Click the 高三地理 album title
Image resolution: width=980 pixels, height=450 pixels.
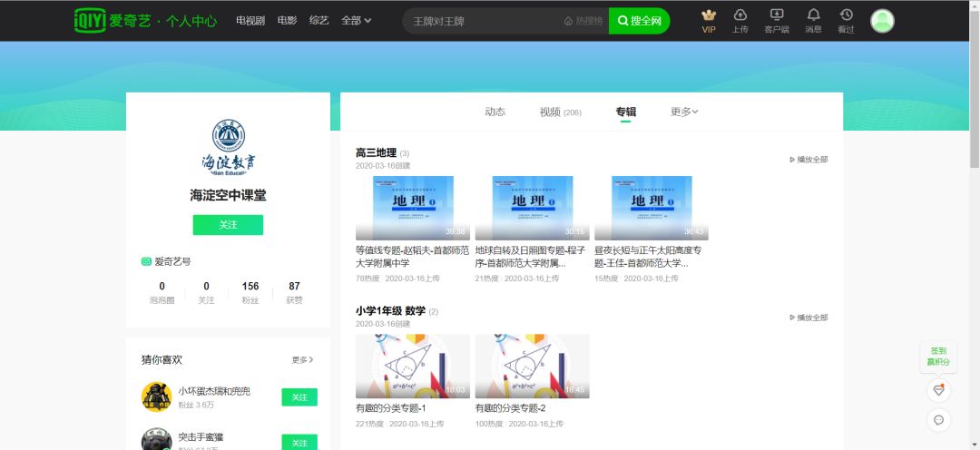[377, 152]
